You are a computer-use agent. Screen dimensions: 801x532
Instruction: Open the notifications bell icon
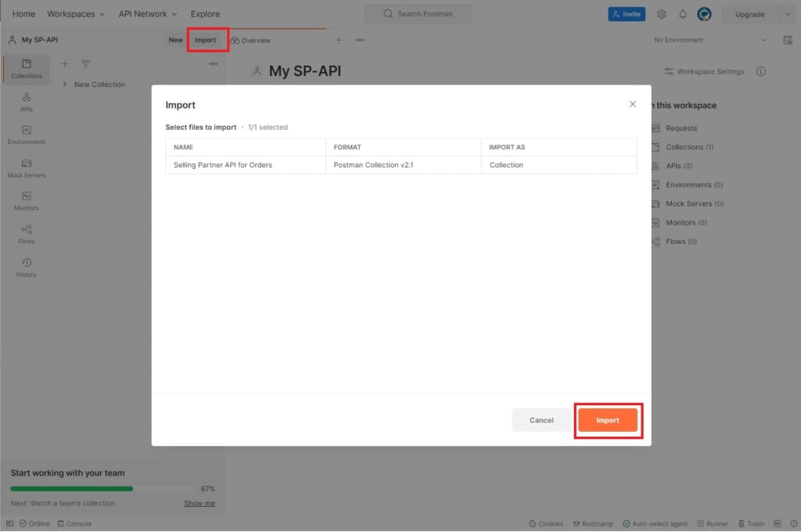tap(682, 14)
